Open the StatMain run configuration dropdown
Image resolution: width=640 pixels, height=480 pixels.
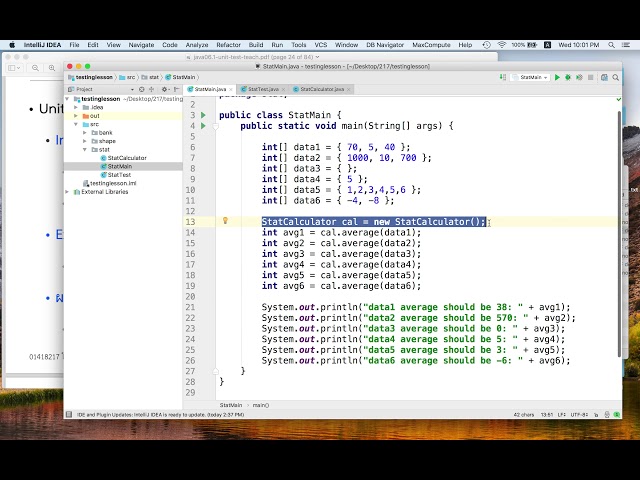click(530, 77)
